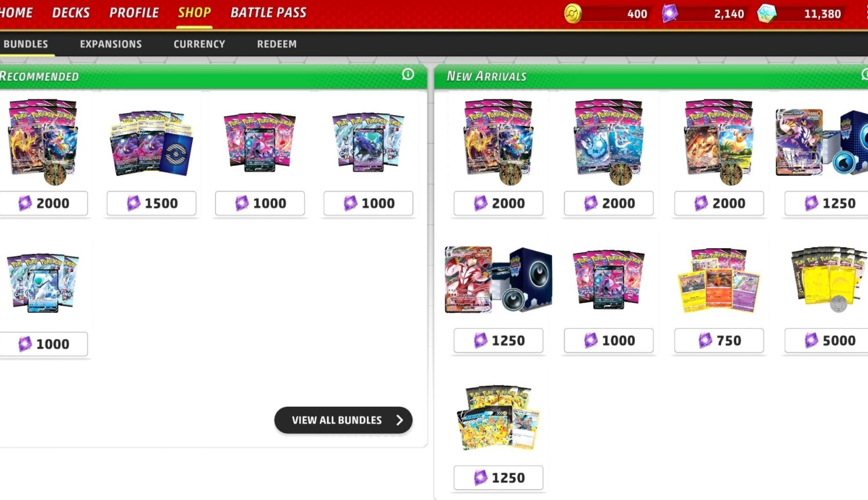Open the Currency tab
This screenshot has height=500, width=868.
tap(199, 44)
